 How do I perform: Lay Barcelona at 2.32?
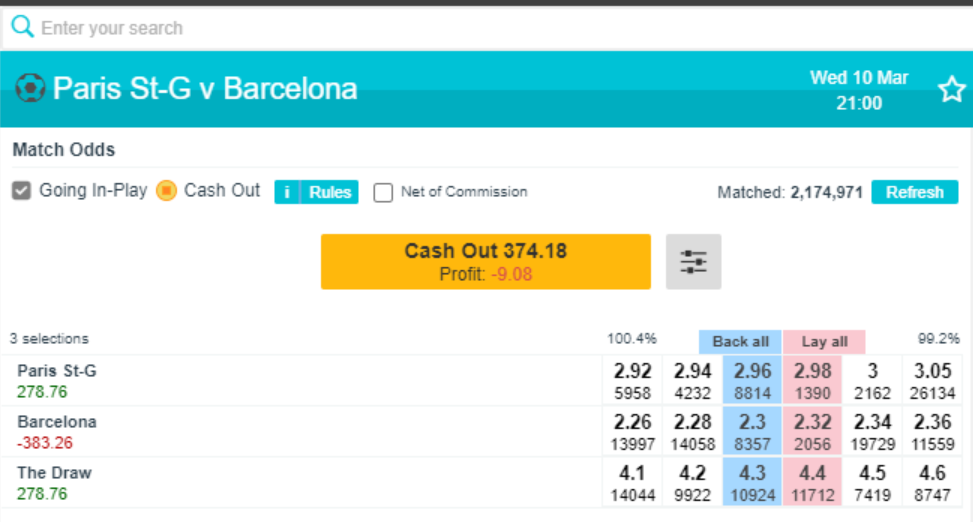click(812, 432)
